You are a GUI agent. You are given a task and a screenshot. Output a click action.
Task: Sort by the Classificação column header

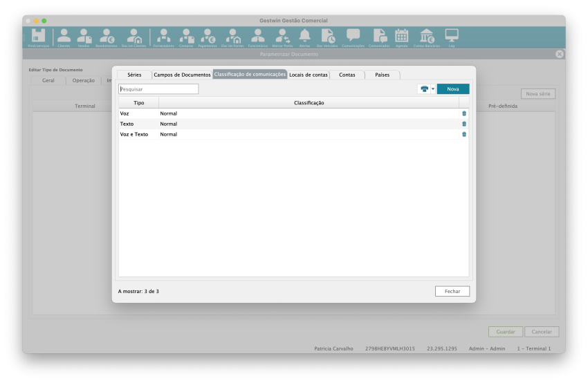click(x=309, y=103)
